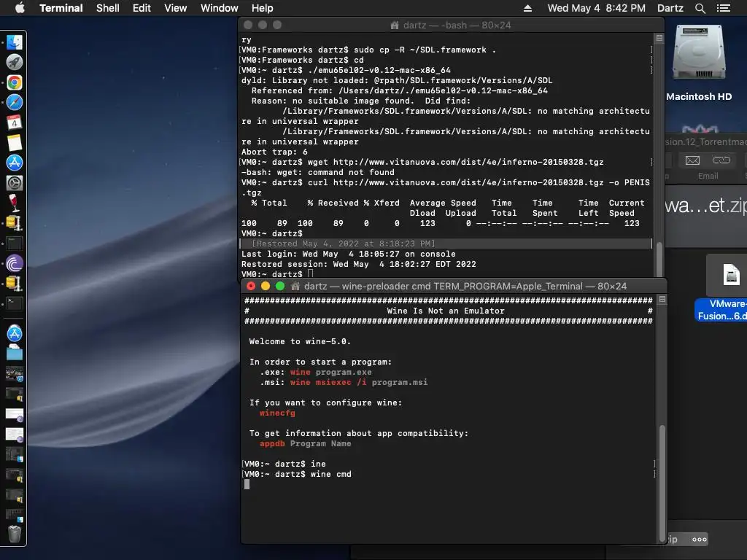Open Finder from the Dock

tap(15, 42)
